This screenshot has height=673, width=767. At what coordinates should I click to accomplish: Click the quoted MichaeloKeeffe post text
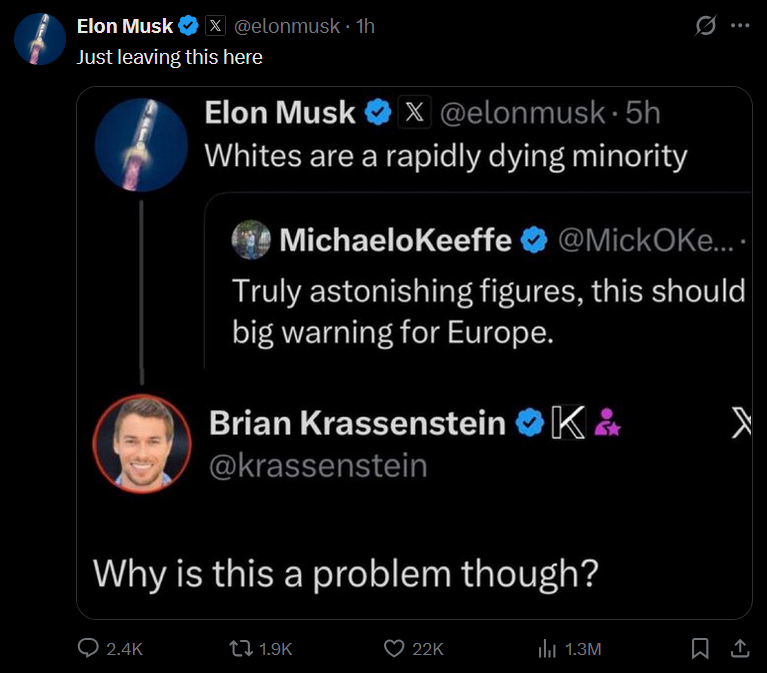coord(488,310)
